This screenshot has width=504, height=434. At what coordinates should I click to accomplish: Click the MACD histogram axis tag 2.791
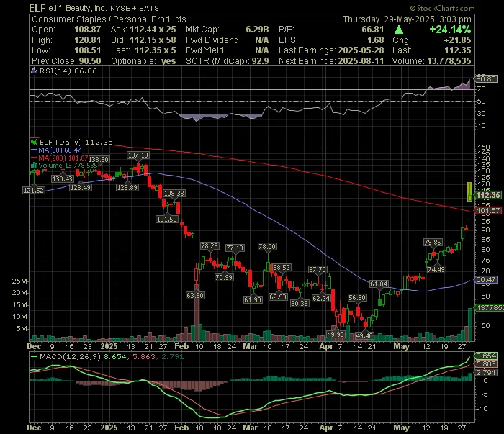[x=486, y=373]
